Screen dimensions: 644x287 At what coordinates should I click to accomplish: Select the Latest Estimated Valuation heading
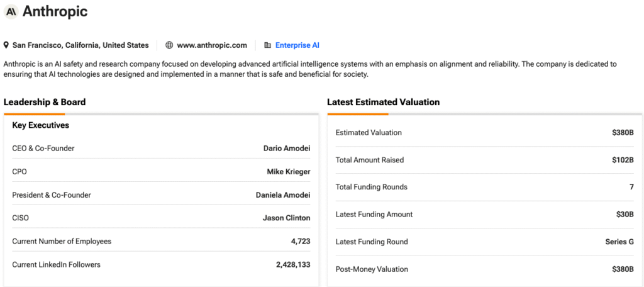[x=383, y=102]
